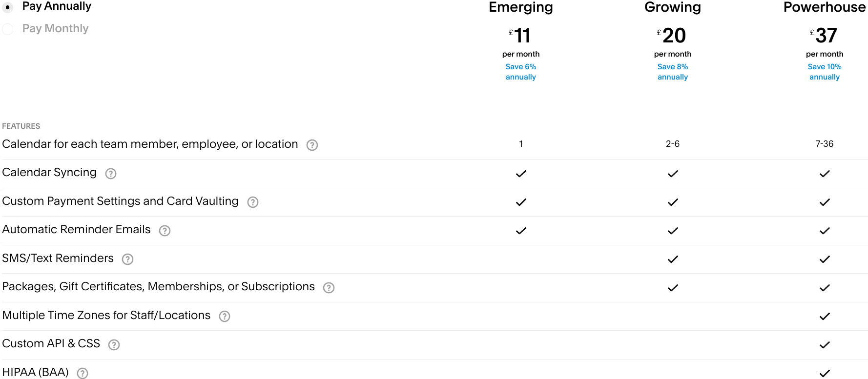Click help icon for Calendar for each team member
The width and height of the screenshot is (868, 379).
pos(312,145)
